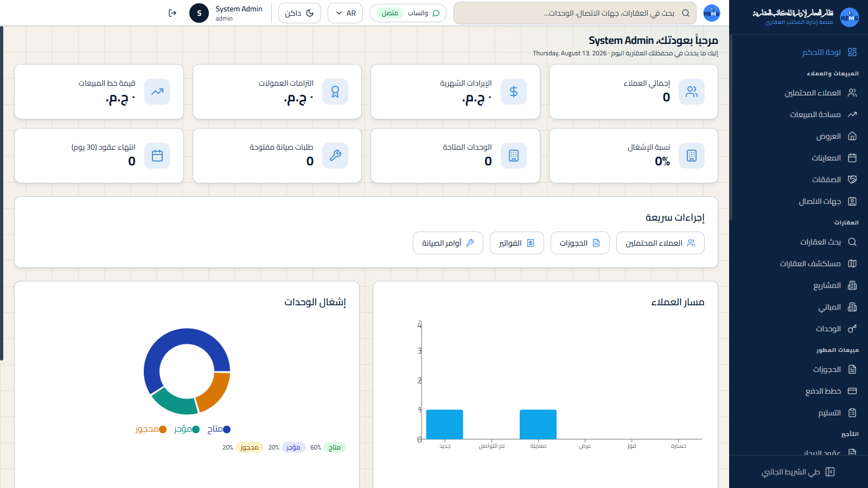The width and height of the screenshot is (868, 488).
Task: Open the AR language dropdown
Action: coord(345,13)
